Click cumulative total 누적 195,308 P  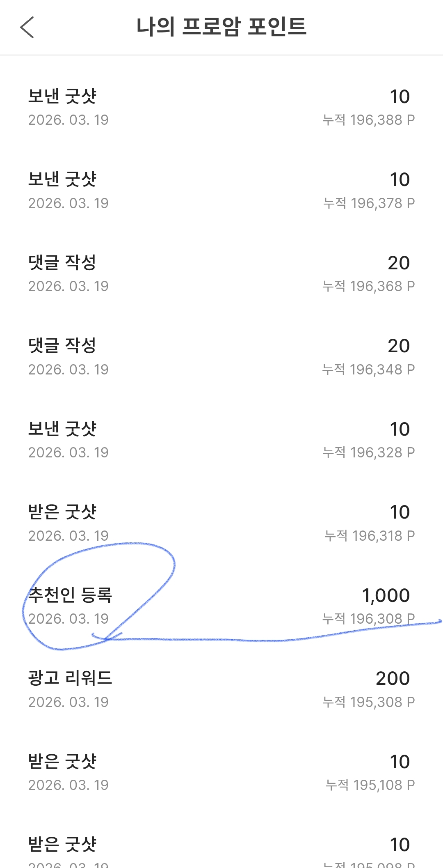point(368,702)
